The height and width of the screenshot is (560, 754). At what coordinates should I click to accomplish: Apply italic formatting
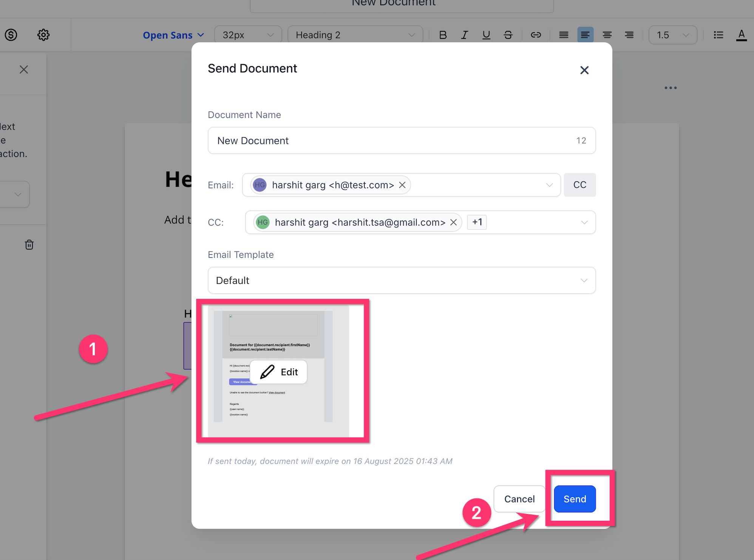464,35
